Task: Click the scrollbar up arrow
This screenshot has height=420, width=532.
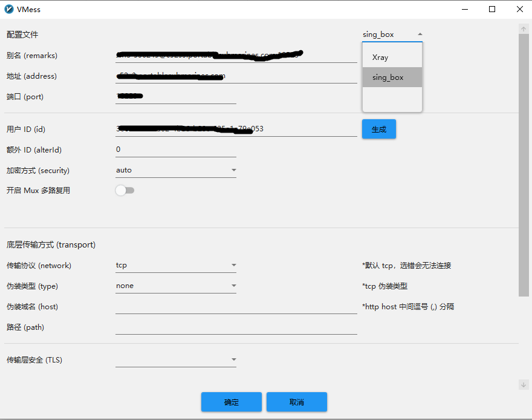Action: point(524,29)
